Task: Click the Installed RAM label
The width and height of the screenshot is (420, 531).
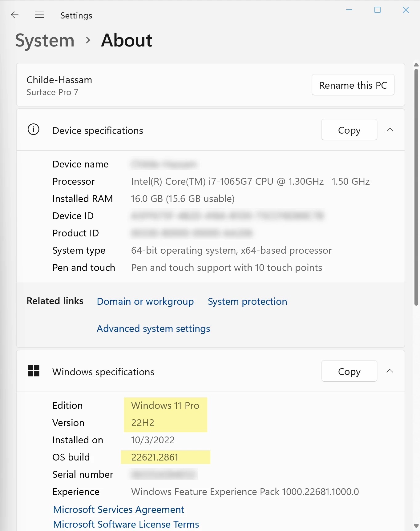Action: click(x=83, y=199)
